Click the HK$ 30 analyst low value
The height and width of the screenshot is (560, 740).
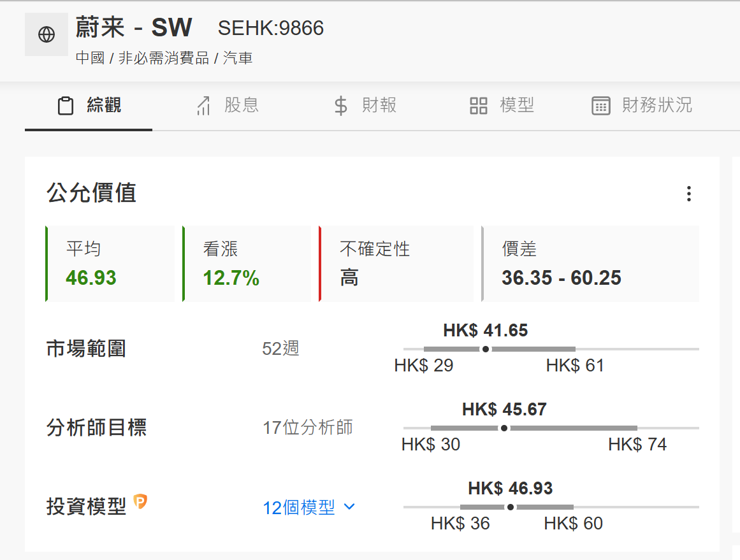click(x=431, y=445)
